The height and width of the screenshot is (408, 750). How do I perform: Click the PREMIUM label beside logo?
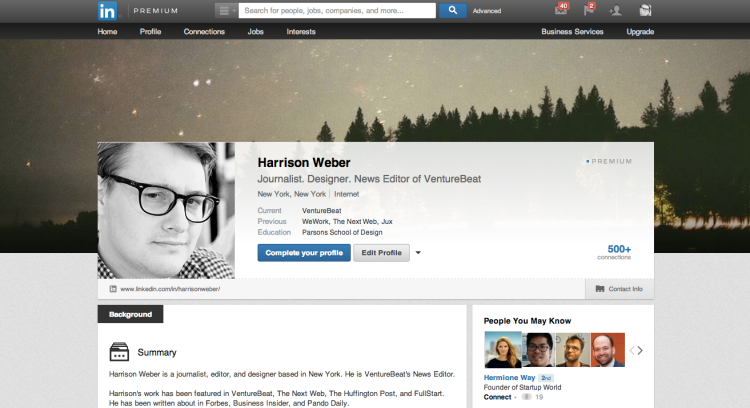155,11
